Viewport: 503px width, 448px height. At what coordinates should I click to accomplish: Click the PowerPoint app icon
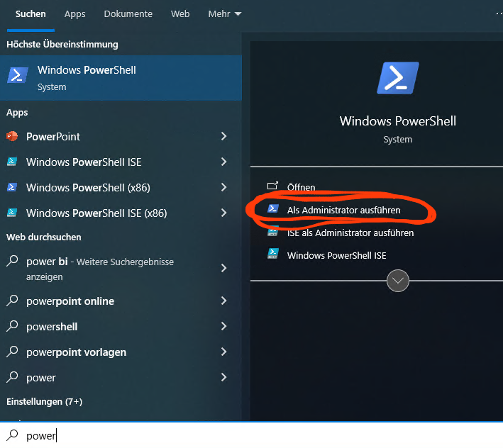coord(12,136)
